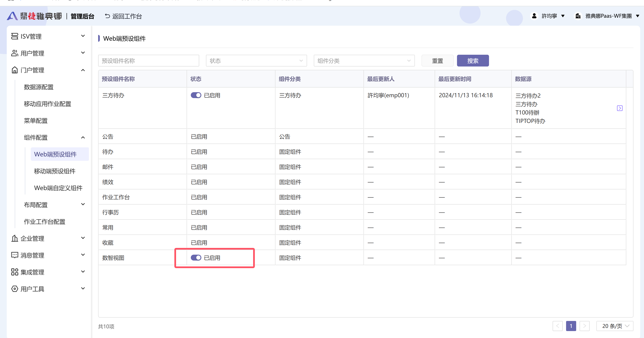The height and width of the screenshot is (338, 644).
Task: Open the 20 条/页 page size dropdown
Action: 615,326
